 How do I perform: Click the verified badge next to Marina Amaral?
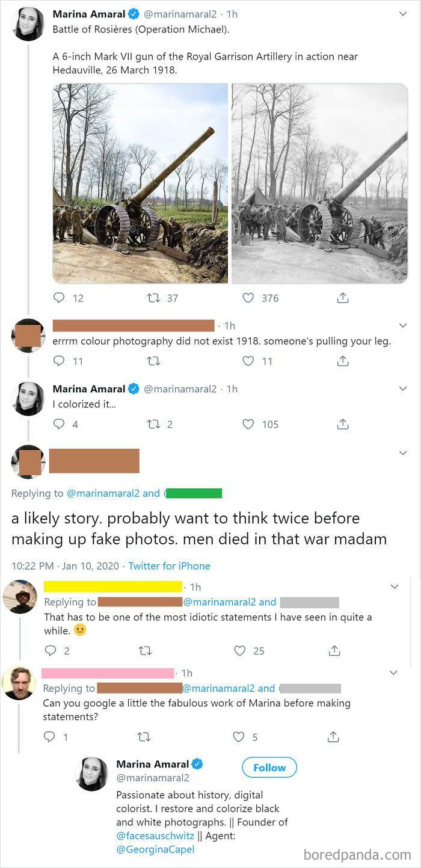click(134, 14)
